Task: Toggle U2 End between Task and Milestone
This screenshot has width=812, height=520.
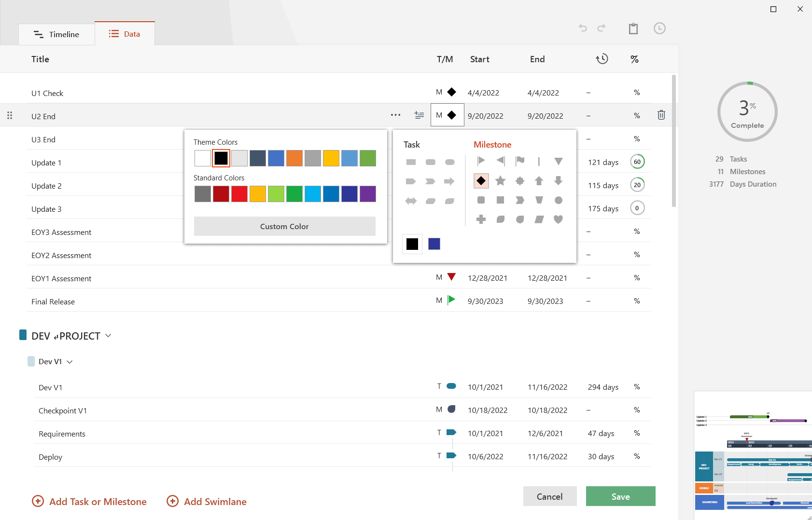Action: pos(447,115)
